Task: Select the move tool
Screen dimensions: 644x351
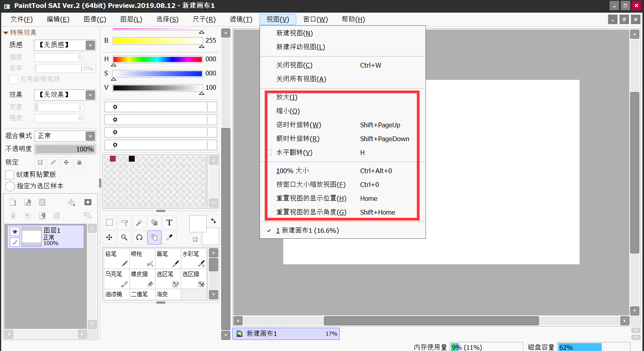Action: pyautogui.click(x=109, y=238)
